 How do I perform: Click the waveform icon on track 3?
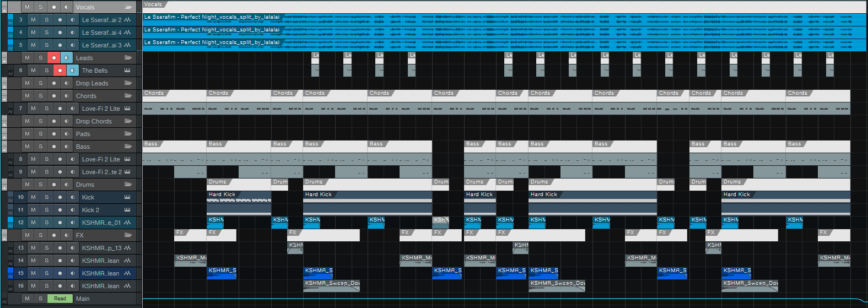pos(127,20)
